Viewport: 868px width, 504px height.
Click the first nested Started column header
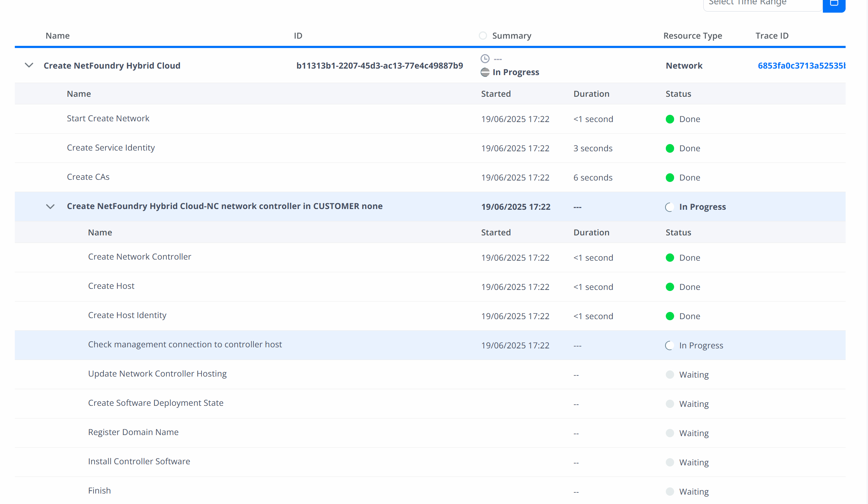click(x=496, y=94)
